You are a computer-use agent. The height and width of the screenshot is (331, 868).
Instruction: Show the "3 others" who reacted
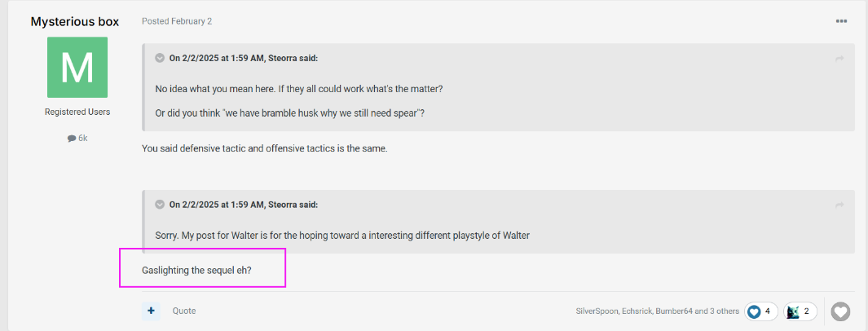(x=721, y=311)
